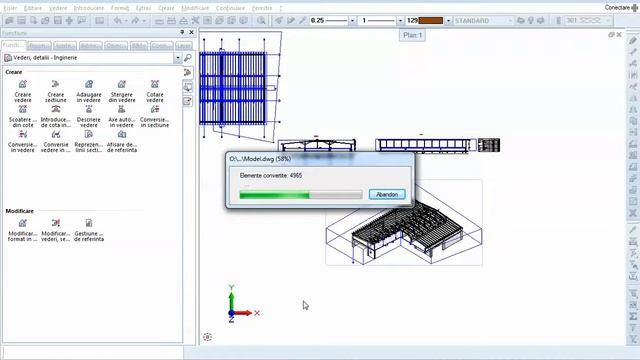Viewport: 640px width, 360px height.
Task: Open the Fereastra menu
Action: pos(262,8)
